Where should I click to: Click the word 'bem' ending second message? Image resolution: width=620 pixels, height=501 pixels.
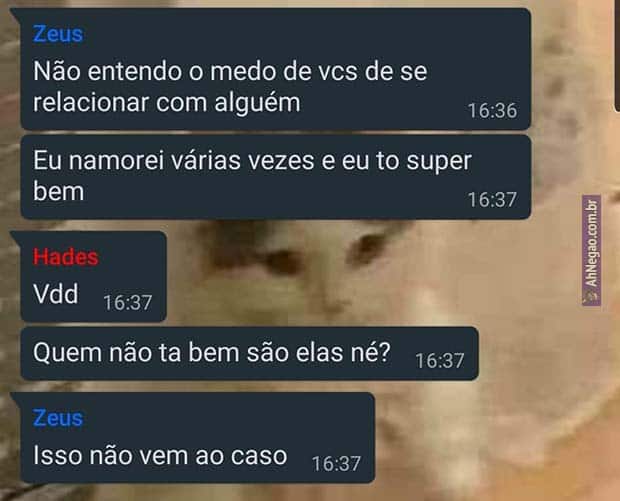(59, 192)
